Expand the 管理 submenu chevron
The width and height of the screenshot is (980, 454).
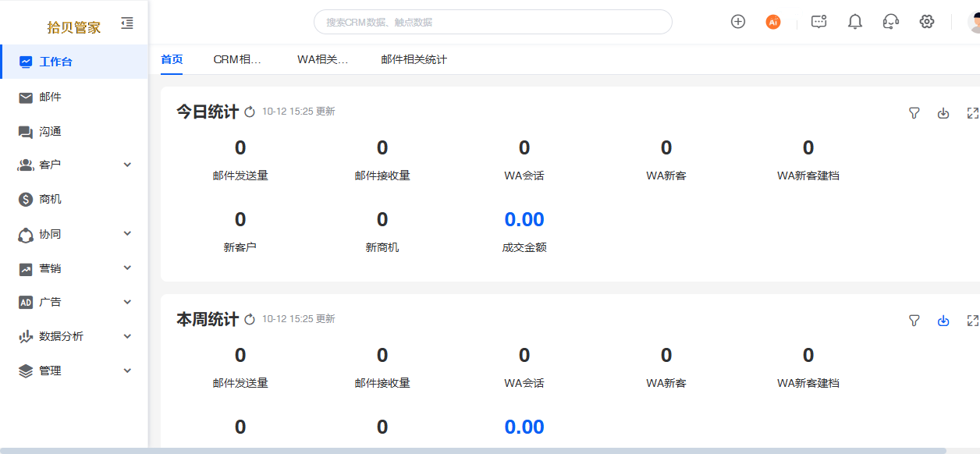click(x=128, y=371)
